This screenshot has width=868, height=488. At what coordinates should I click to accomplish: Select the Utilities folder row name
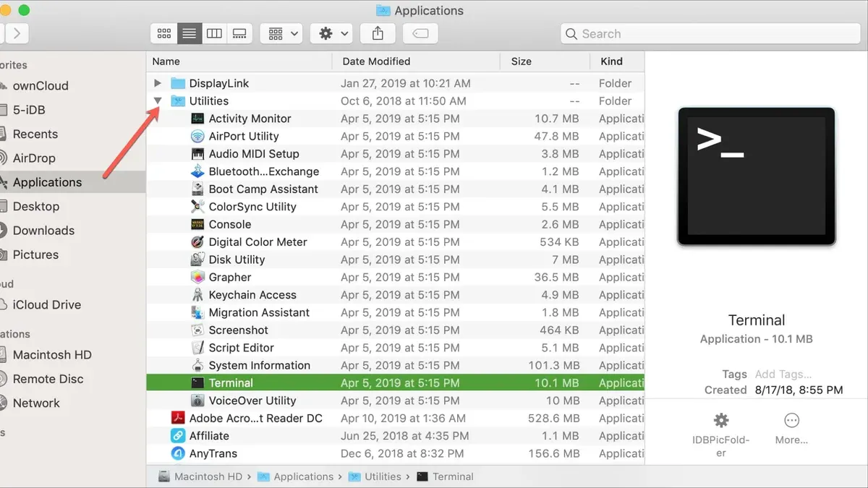209,101
